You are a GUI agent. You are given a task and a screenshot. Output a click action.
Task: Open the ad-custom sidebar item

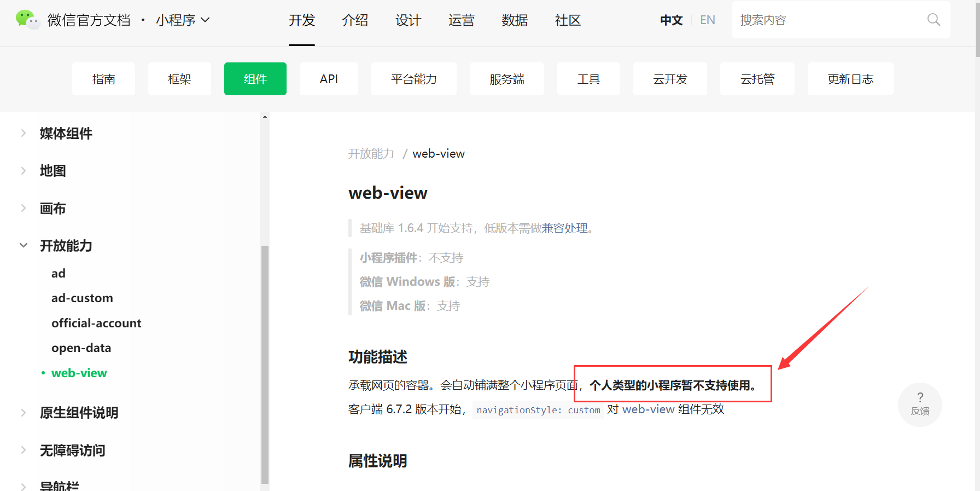pyautogui.click(x=82, y=298)
